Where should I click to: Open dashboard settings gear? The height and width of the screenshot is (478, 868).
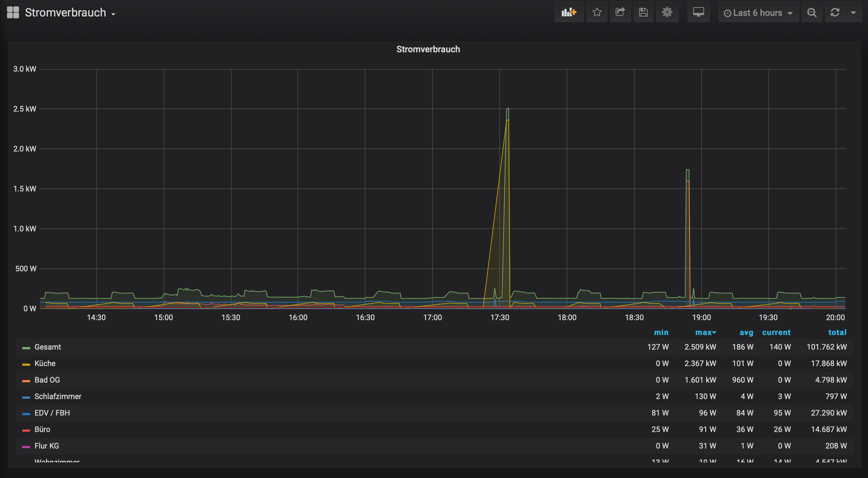click(x=667, y=12)
